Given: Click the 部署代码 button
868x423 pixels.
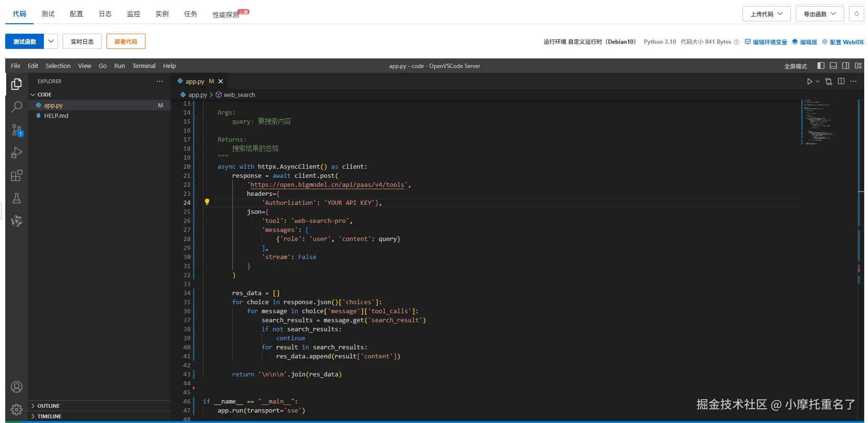Looking at the screenshot, I should (x=126, y=41).
